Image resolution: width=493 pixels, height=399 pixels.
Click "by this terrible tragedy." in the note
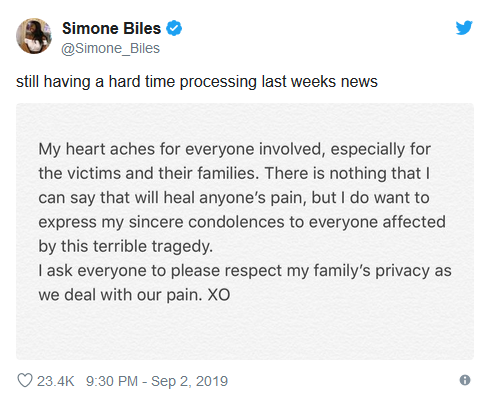126,247
